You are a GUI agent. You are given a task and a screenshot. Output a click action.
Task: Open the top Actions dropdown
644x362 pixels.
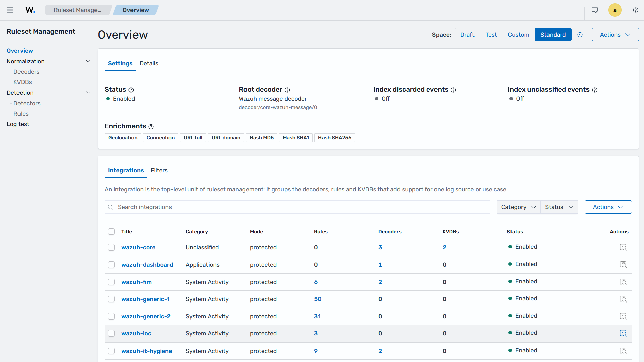pos(615,35)
